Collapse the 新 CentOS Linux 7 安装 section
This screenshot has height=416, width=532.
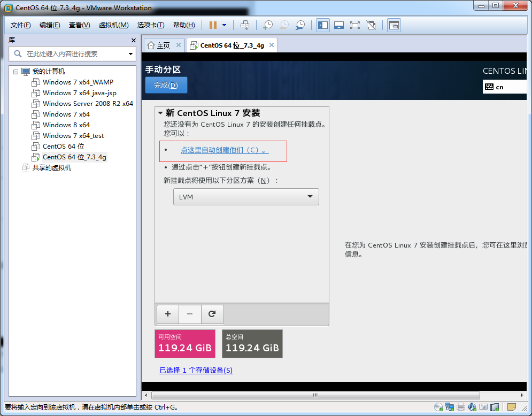pyautogui.click(x=160, y=113)
